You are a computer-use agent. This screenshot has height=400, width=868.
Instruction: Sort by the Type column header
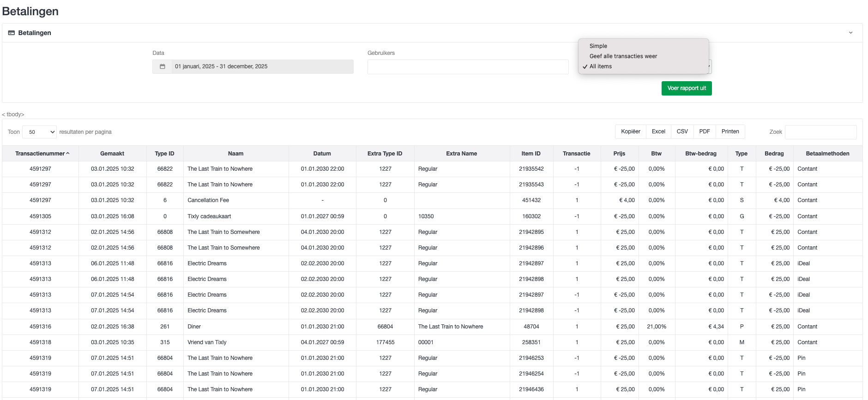point(741,154)
